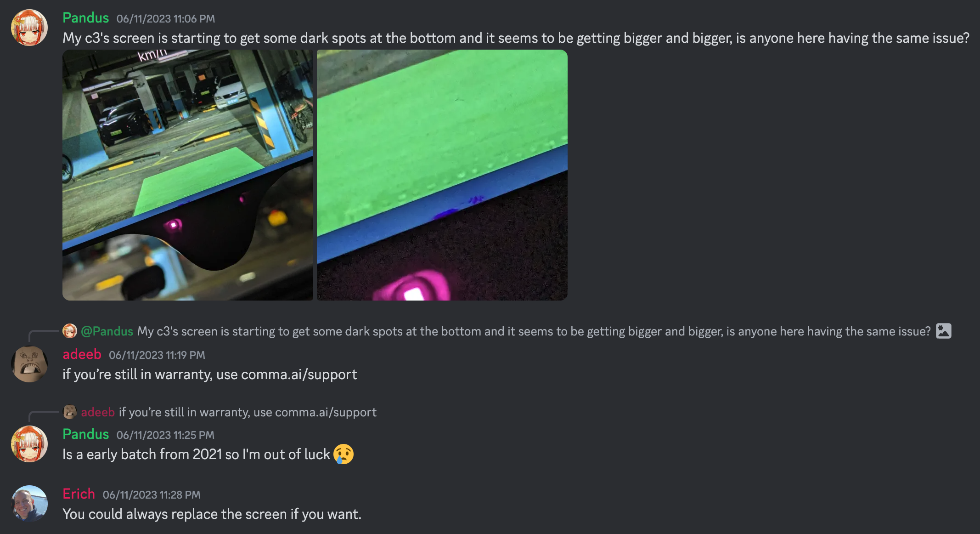980x534 pixels.
Task: Click the 06/11/2023 11:06 PM timestamp
Action: [x=166, y=19]
